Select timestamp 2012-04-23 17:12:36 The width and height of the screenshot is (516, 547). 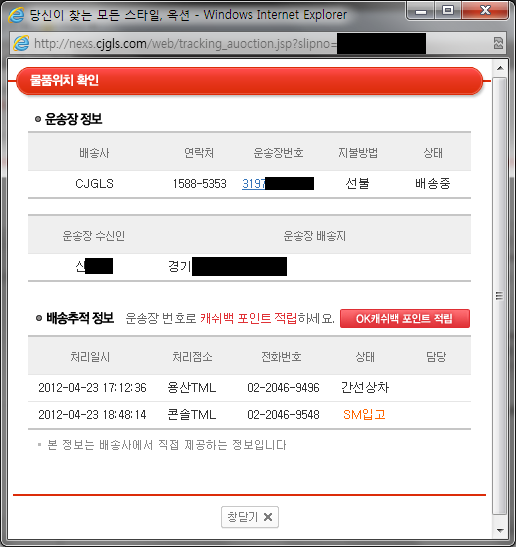[x=92, y=388]
